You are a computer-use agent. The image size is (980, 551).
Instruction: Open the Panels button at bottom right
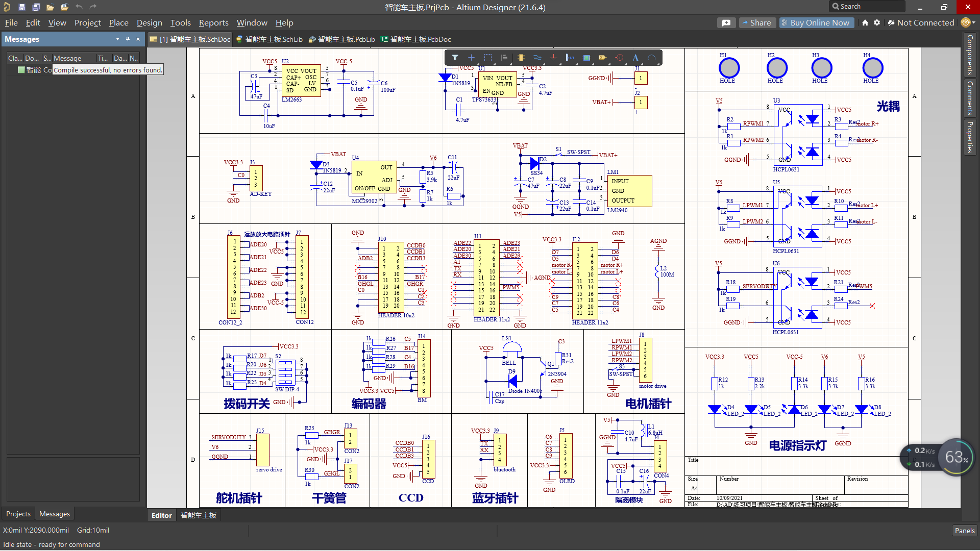pyautogui.click(x=964, y=530)
